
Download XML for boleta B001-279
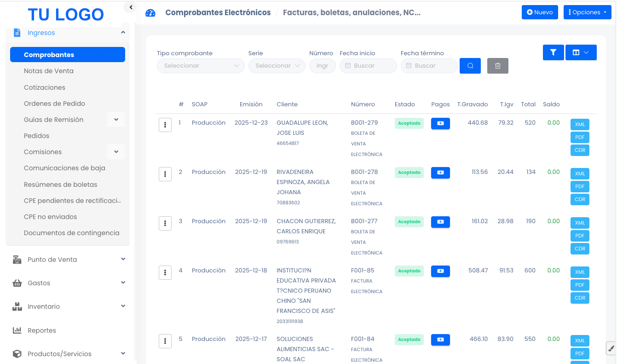click(580, 124)
